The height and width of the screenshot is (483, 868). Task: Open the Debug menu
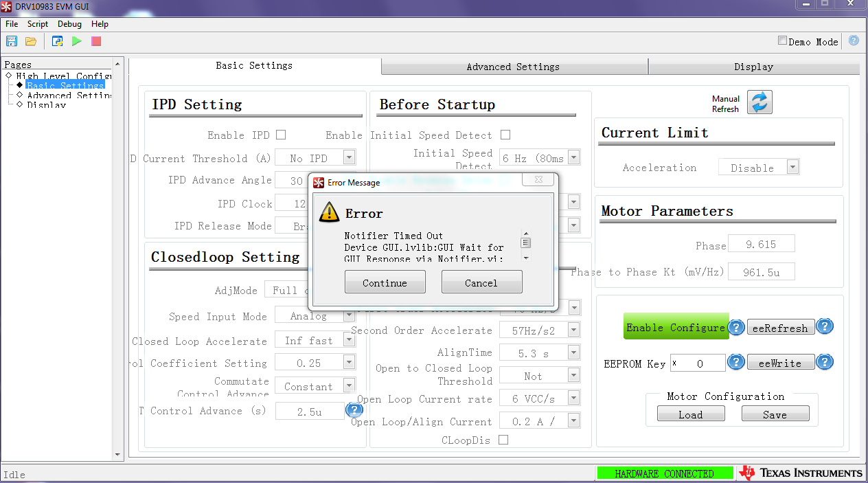click(69, 24)
